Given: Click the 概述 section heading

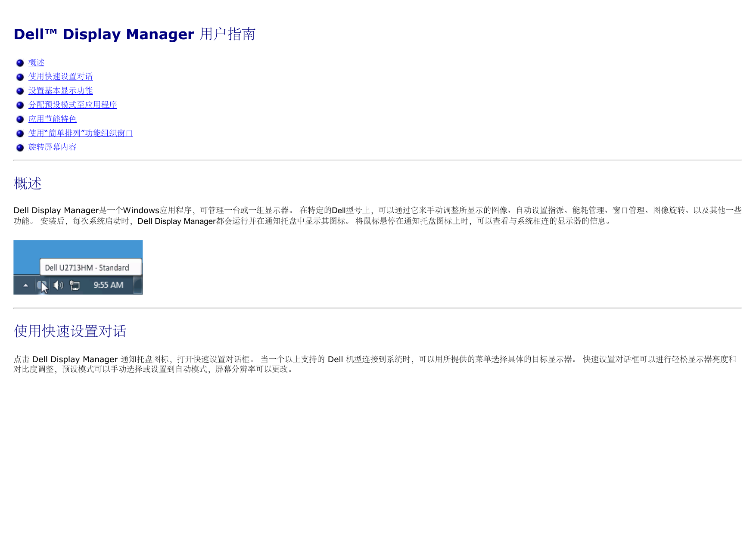Looking at the screenshot, I should (28, 183).
